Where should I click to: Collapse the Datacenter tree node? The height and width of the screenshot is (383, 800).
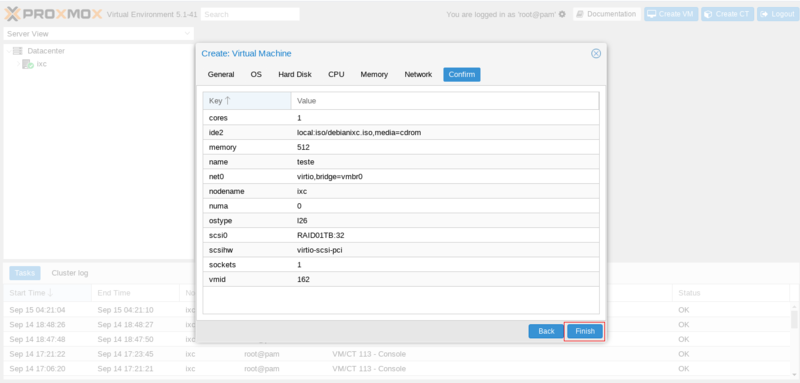(9, 51)
